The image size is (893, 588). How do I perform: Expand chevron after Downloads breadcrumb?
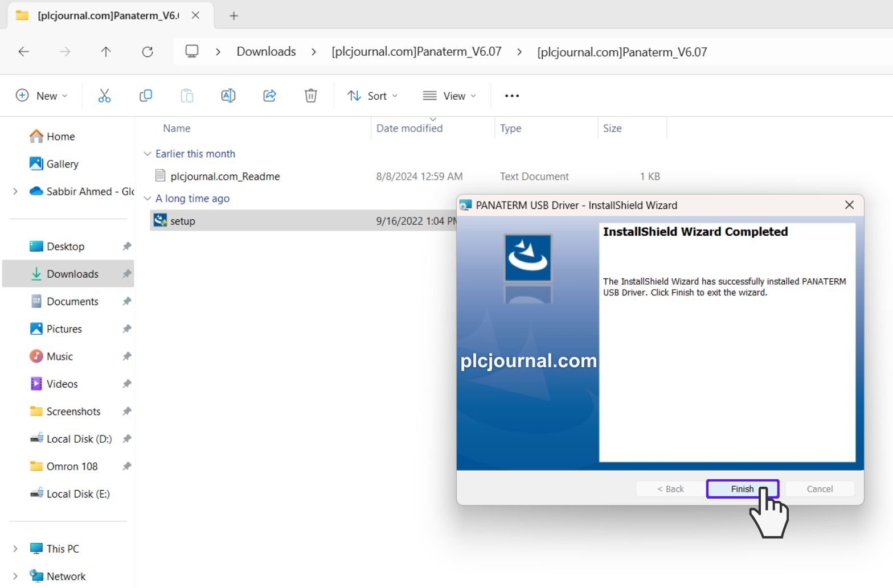pos(314,52)
